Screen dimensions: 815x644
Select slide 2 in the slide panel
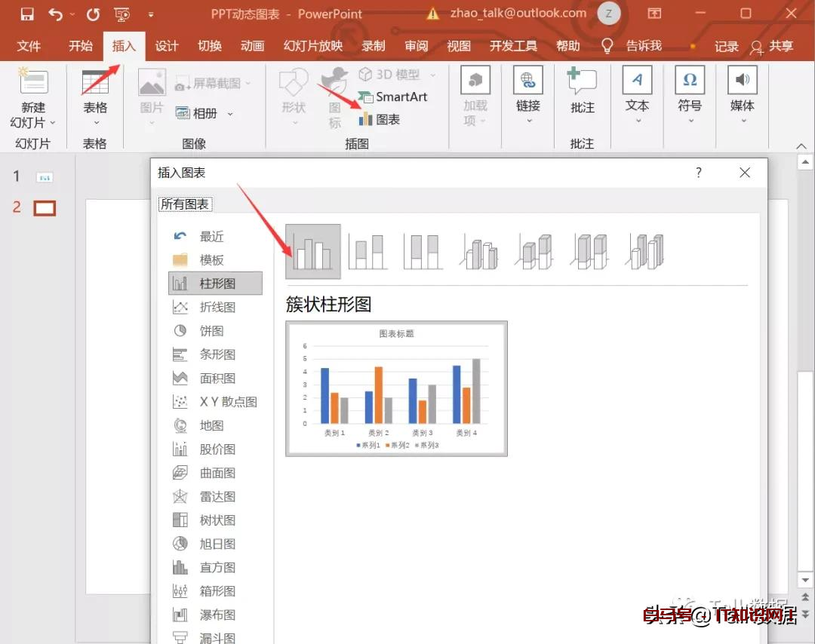click(x=44, y=208)
